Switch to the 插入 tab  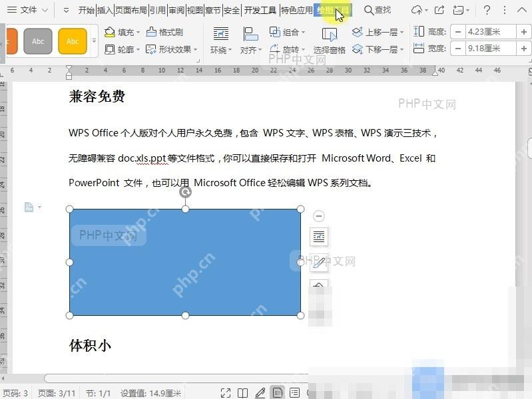pyautogui.click(x=105, y=11)
